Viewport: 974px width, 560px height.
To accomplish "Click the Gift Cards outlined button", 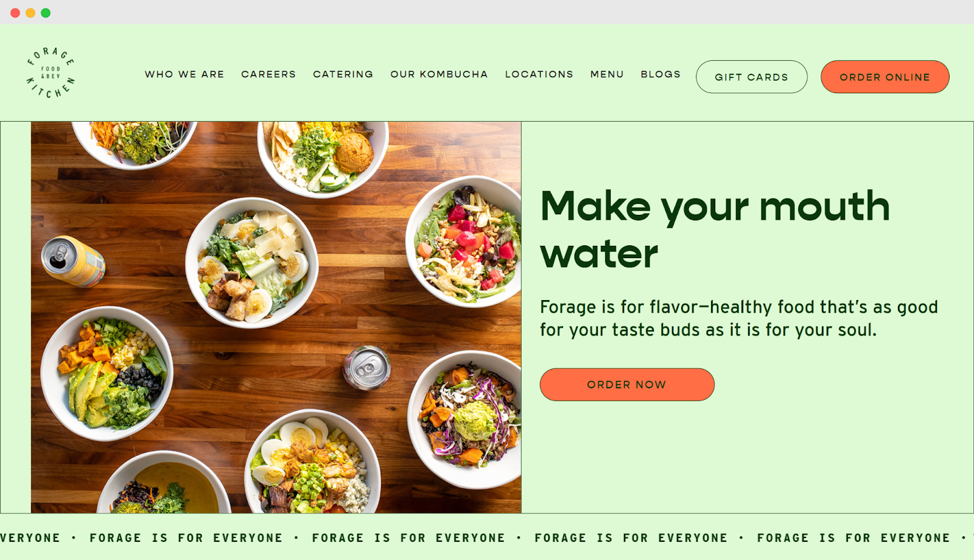I will [x=752, y=77].
